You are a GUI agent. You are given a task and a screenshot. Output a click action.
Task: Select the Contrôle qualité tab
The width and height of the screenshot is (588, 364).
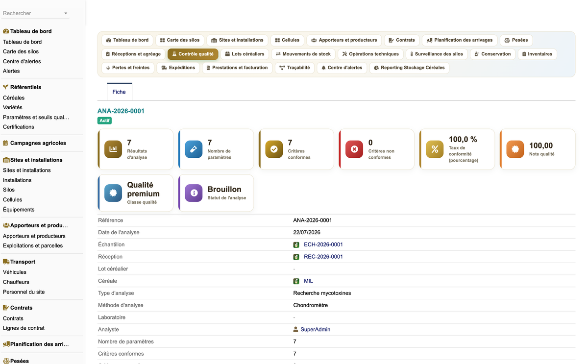point(193,54)
